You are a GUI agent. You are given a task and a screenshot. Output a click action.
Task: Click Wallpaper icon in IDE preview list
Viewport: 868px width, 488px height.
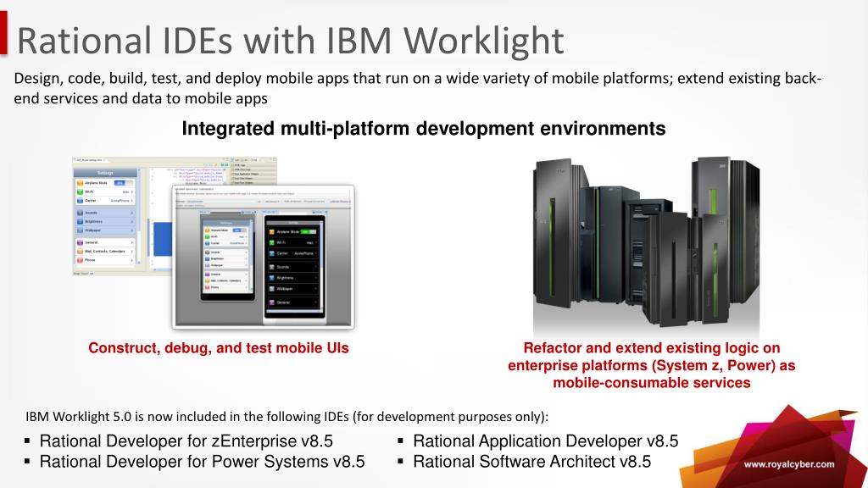(80, 230)
